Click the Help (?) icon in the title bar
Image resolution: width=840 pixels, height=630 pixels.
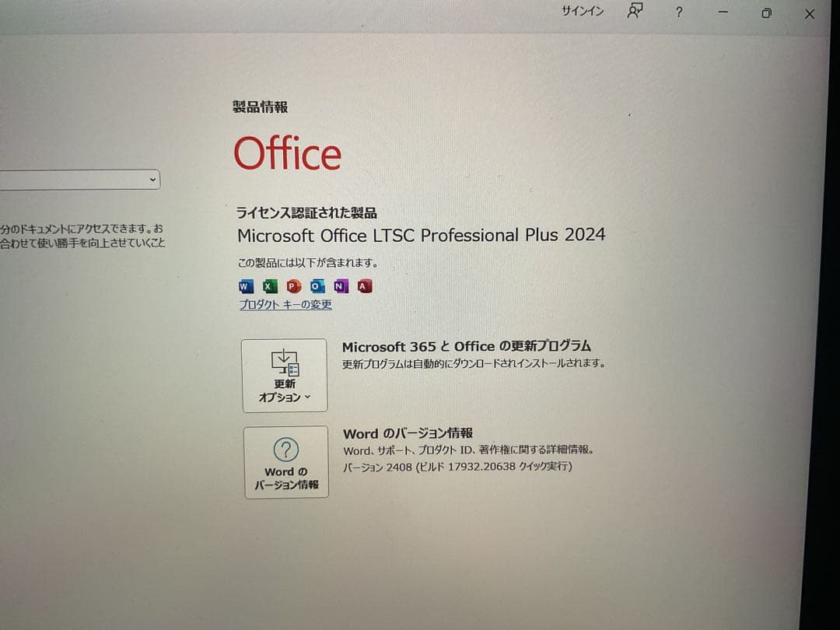pos(678,12)
